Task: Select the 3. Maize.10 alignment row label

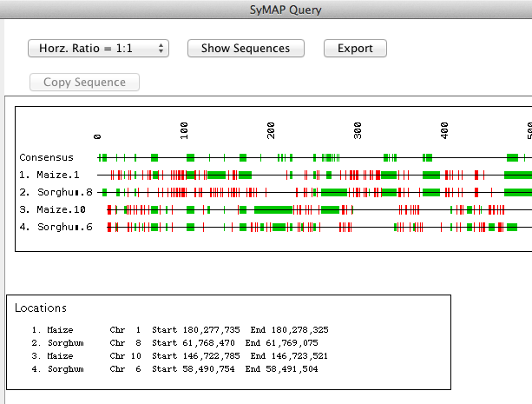Action: (53, 209)
